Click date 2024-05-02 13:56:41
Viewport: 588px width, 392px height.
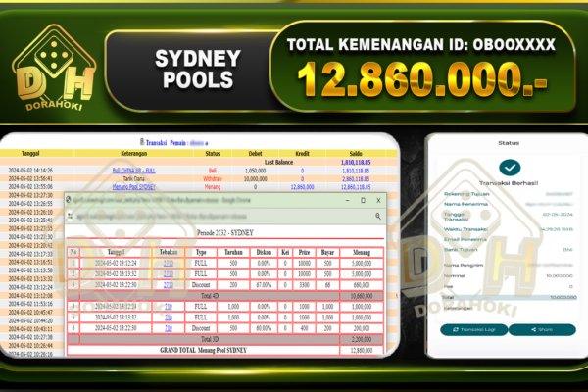coord(30,178)
